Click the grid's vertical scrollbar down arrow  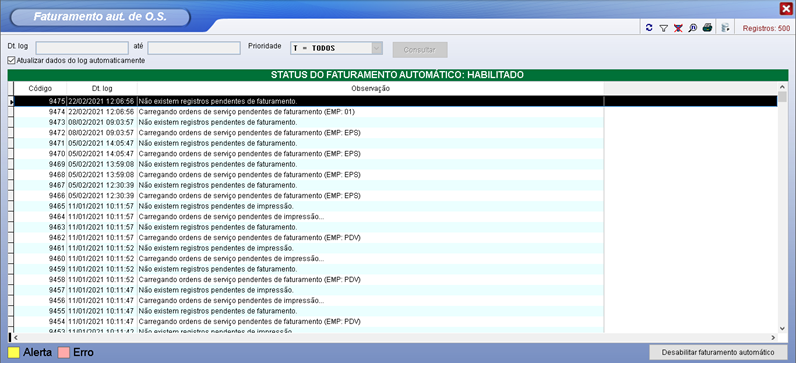[x=782, y=328]
